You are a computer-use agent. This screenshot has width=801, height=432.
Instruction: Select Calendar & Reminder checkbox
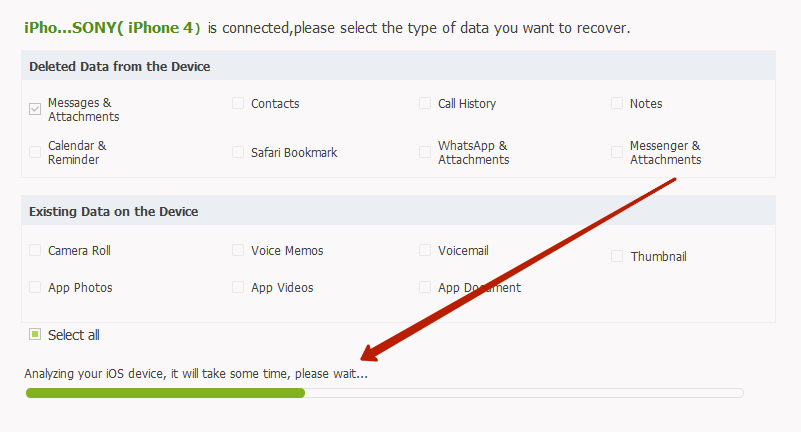(35, 152)
